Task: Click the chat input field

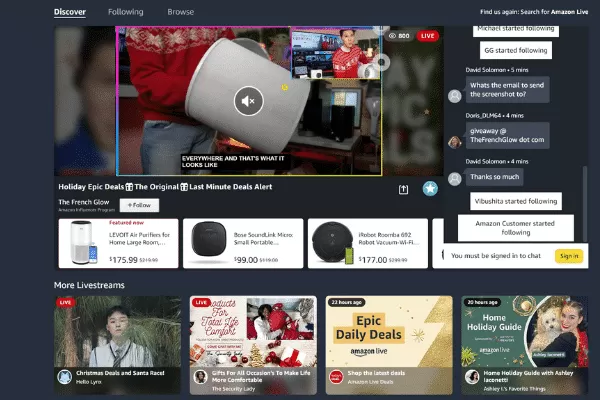Action: 496,256
